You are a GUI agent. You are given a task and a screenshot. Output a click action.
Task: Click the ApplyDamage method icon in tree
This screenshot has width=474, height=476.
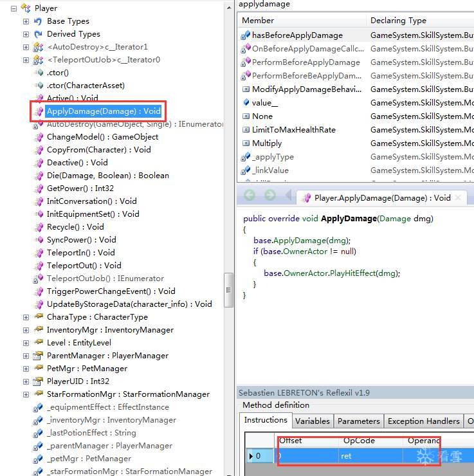click(x=39, y=111)
